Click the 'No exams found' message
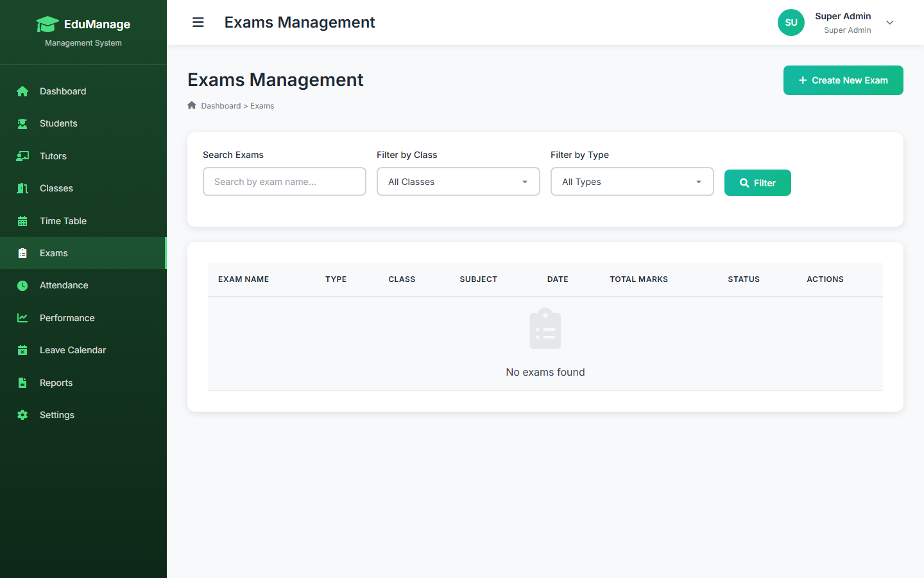Screen dimensions: 924x578 (x=545, y=372)
